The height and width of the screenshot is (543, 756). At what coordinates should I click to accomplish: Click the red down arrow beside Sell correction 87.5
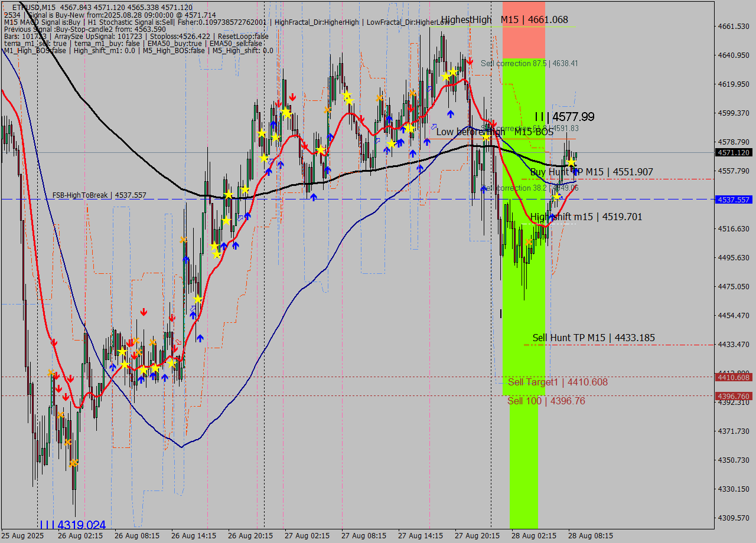470,61
